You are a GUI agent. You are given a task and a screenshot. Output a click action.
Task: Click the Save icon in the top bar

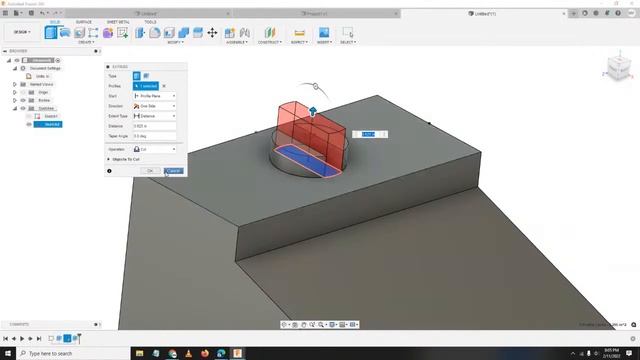tap(31, 13)
